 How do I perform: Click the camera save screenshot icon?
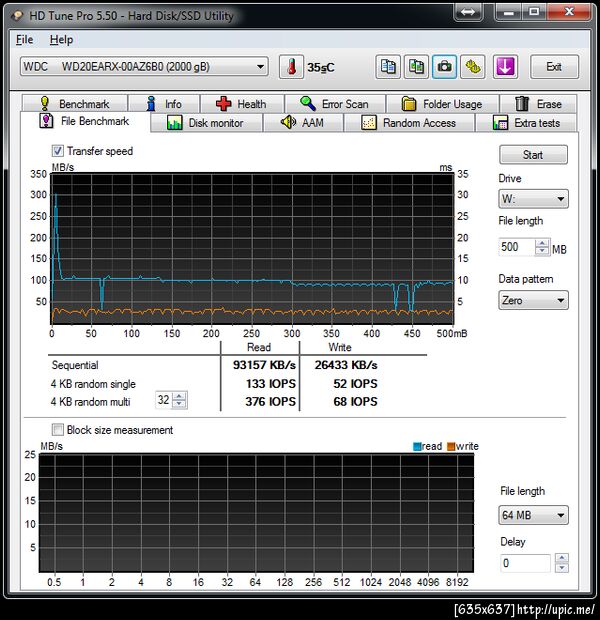(x=445, y=67)
